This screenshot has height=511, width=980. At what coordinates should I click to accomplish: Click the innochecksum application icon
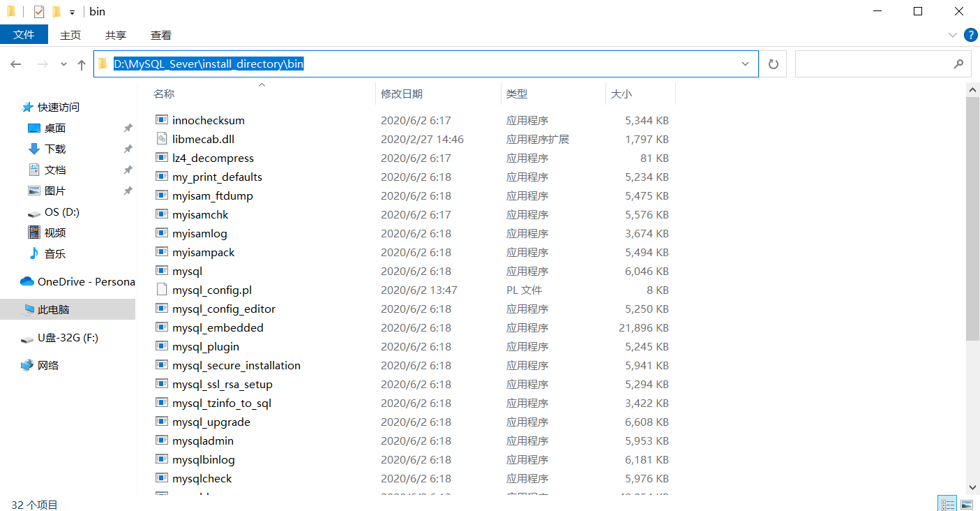tap(161, 120)
